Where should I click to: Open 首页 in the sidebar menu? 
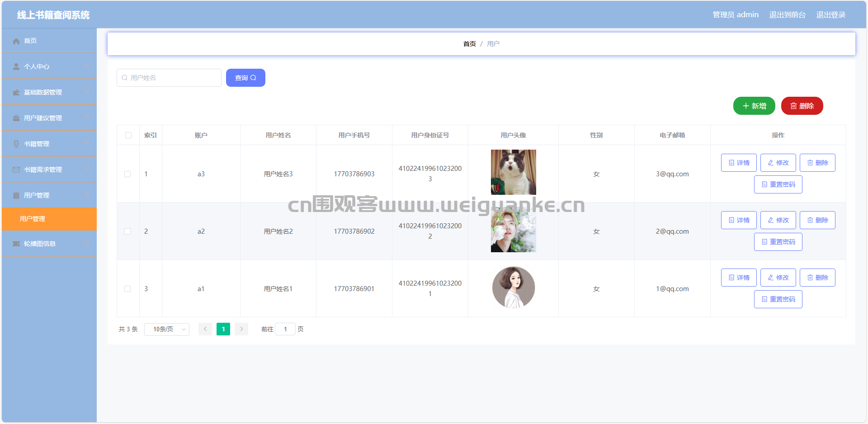pyautogui.click(x=49, y=41)
